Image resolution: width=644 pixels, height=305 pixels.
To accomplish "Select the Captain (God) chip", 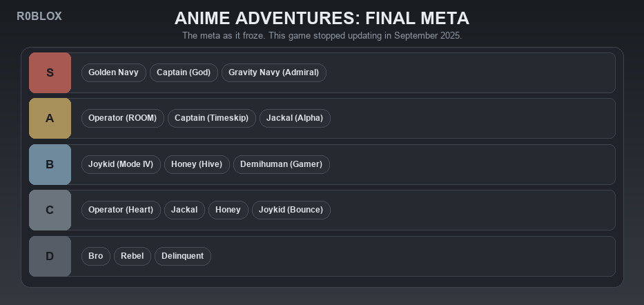I will (184, 72).
